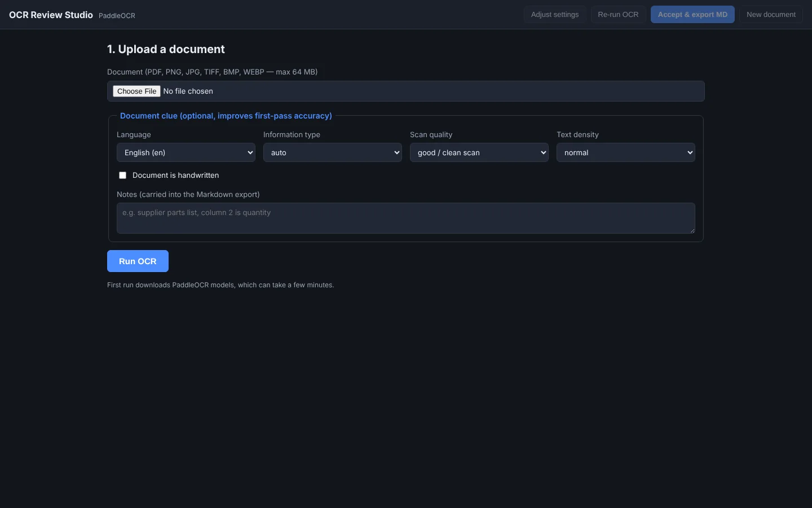
Task: Focus the Notes text area
Action: (406, 218)
